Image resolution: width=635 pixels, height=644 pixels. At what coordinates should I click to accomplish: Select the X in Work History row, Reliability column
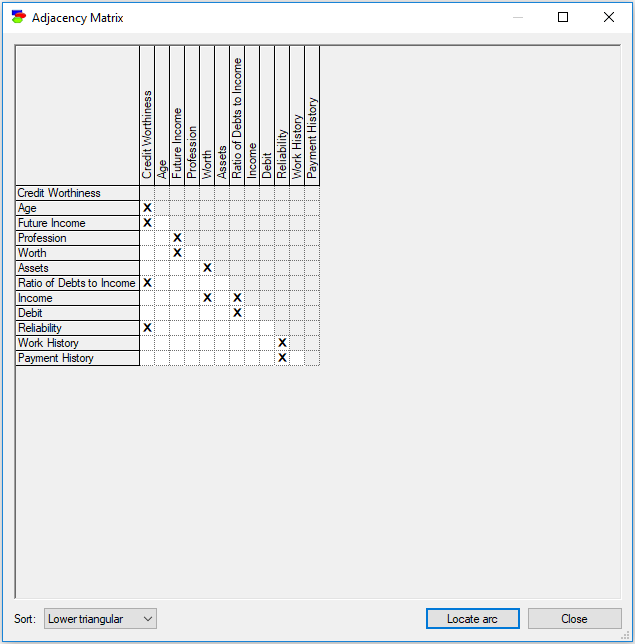tap(282, 343)
